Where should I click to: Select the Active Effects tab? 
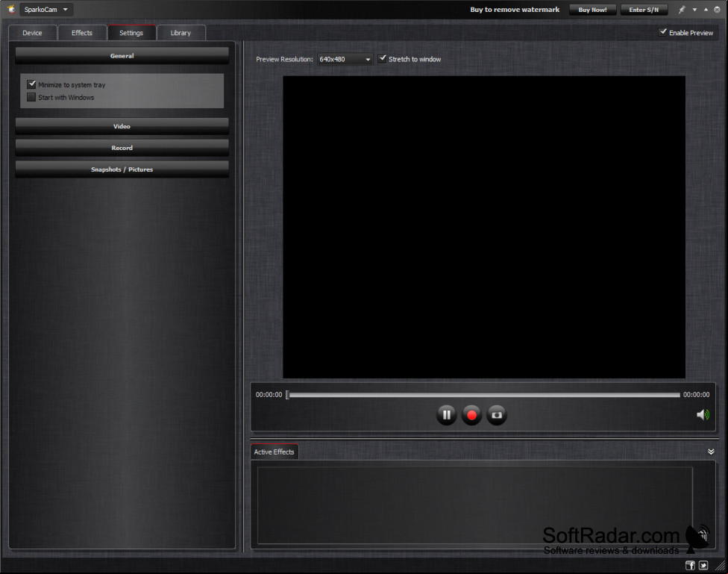(x=274, y=452)
